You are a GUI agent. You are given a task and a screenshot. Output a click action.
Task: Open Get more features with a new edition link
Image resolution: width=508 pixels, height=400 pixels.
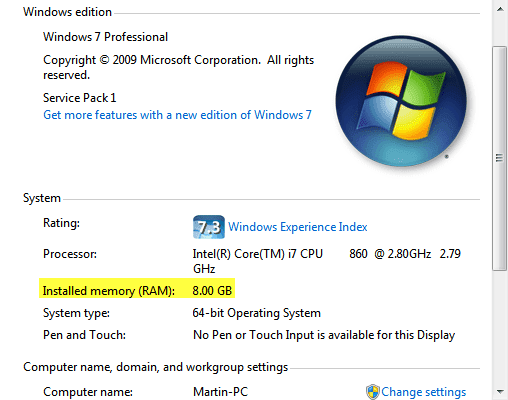coord(177,115)
